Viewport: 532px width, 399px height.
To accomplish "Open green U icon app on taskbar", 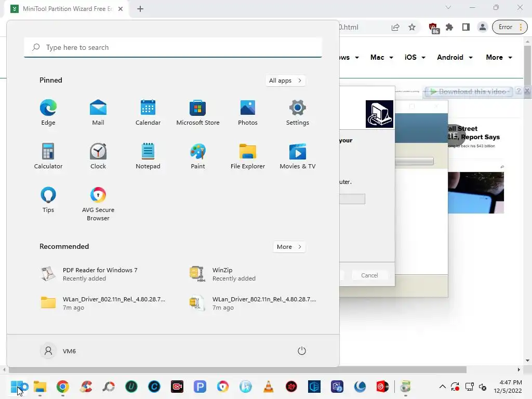I will pos(131,387).
